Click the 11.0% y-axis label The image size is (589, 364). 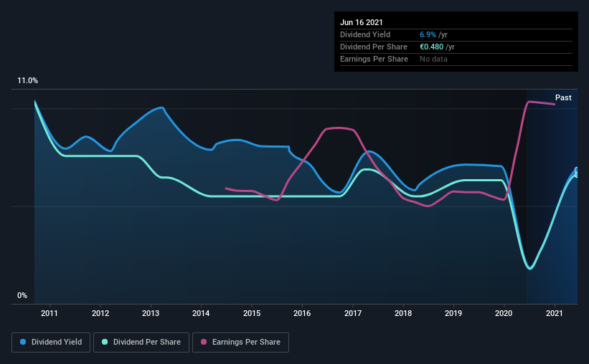[27, 81]
